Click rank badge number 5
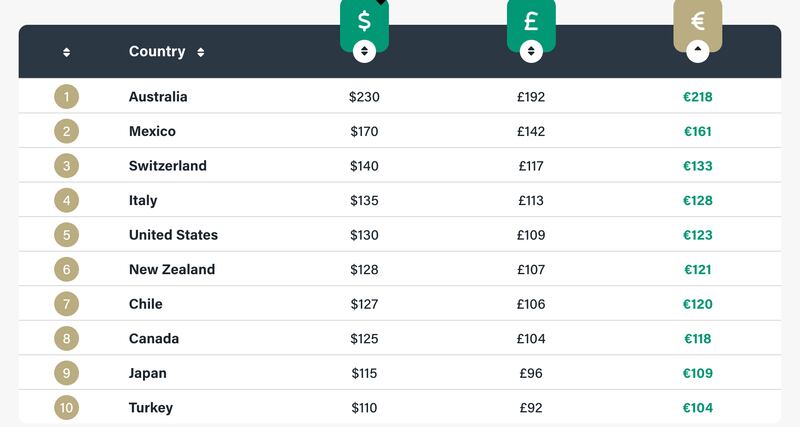Viewport: 800px width, 427px height. [x=66, y=235]
